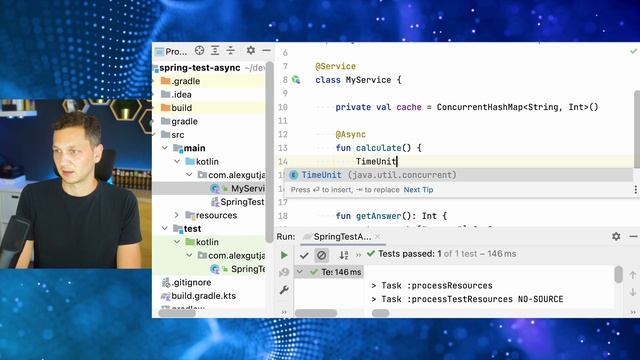Click the console output vertical scrollbar
The image size is (640, 360).
coord(619,274)
